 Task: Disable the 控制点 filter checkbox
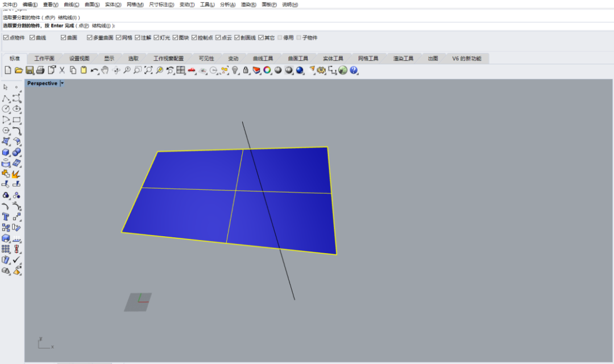point(194,37)
